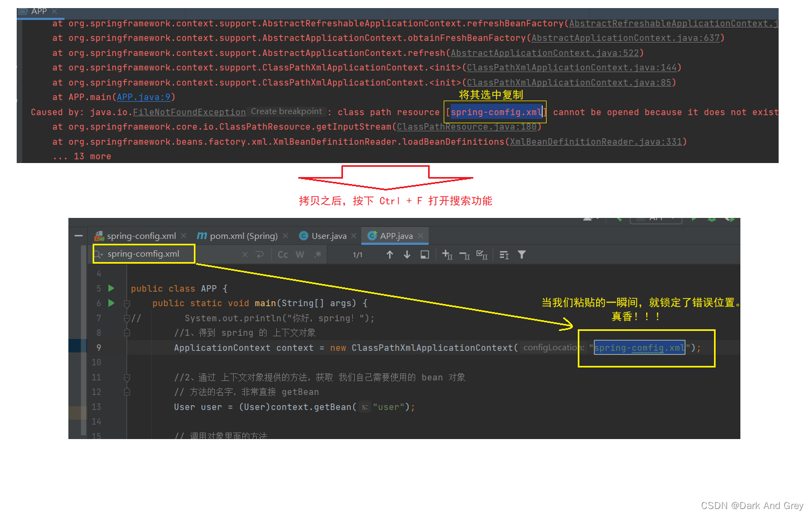The height and width of the screenshot is (516, 812).
Task: Open the ClassPathResource.java:180 link
Action: 466,127
